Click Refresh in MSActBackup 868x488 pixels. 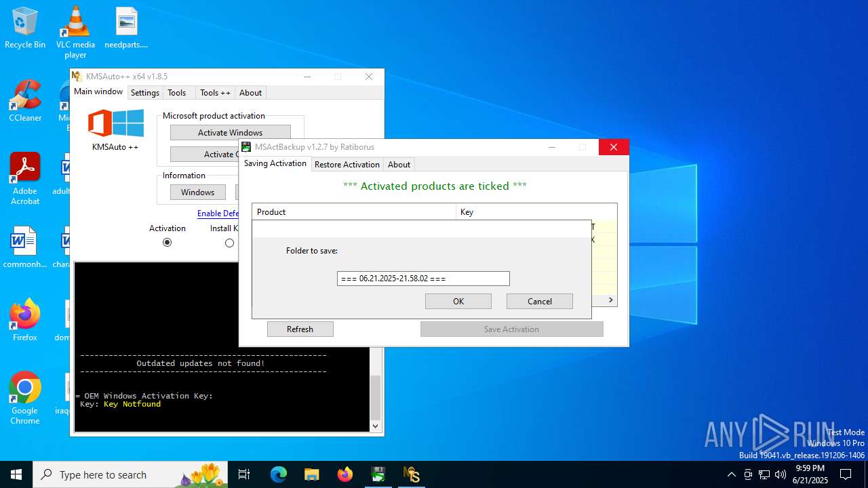pyautogui.click(x=300, y=329)
